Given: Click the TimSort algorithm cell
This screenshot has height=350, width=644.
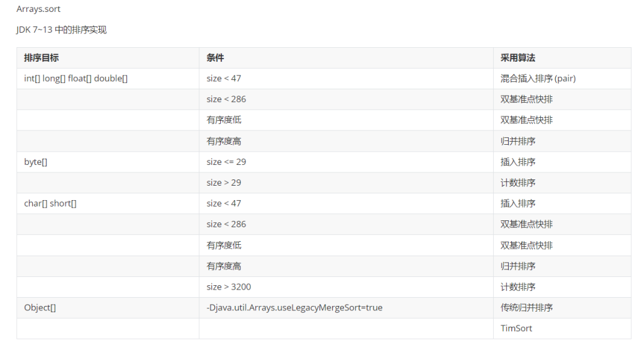Looking at the screenshot, I should click(x=516, y=328).
